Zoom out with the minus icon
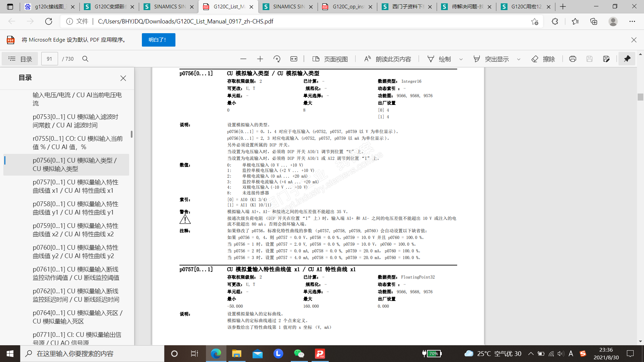The width and height of the screenshot is (644, 362). click(x=243, y=59)
